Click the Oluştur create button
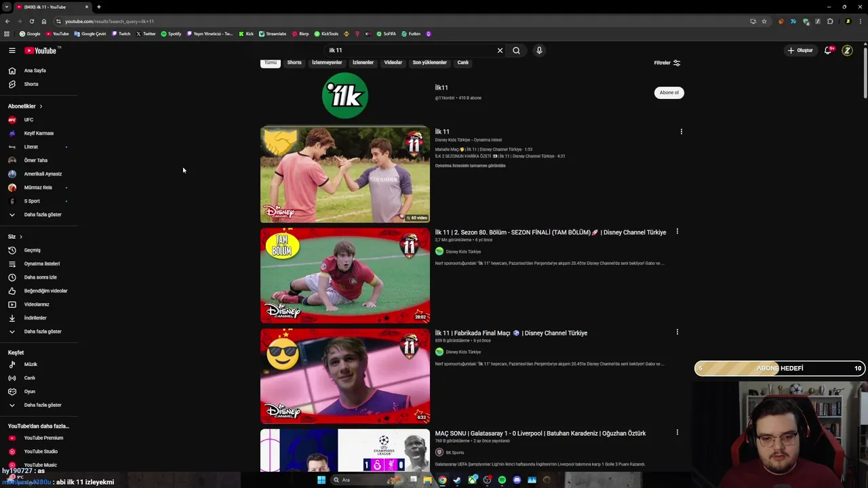Screen dimensions: 868x488 (x=800, y=50)
